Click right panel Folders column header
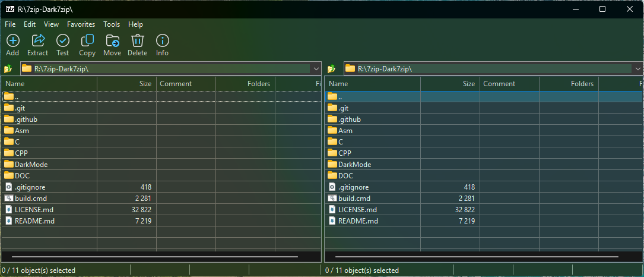Viewport: 644px width, 277px height. (569, 84)
